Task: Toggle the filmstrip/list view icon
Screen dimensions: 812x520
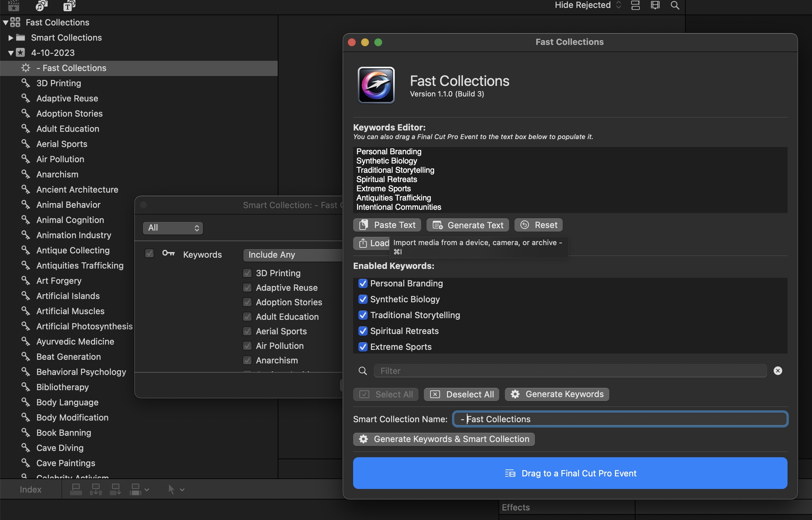Action: (635, 5)
